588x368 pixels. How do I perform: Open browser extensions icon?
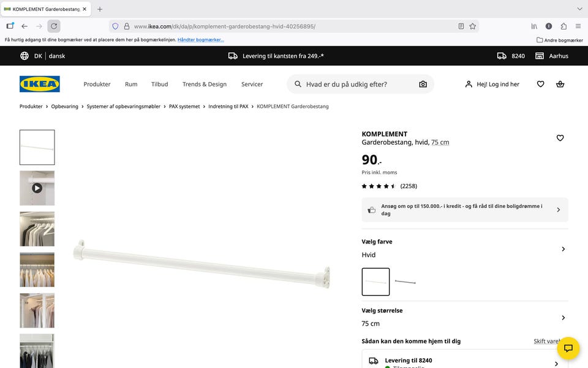[x=563, y=26]
